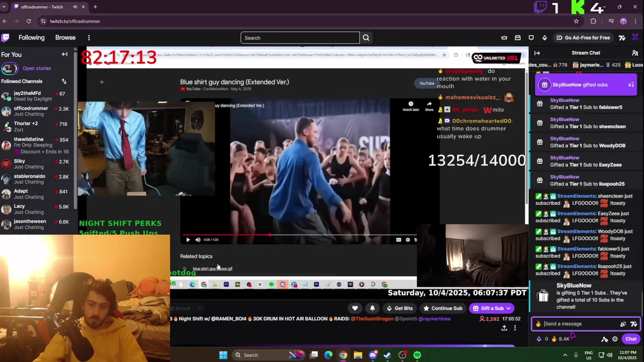Reload the browser page
The width and height of the screenshot is (644, 362).
click(x=29, y=21)
